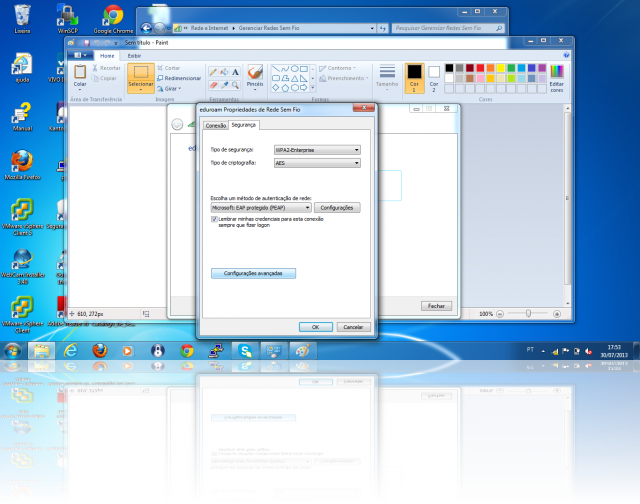Select the Magnifier tool in Paint
The image size is (640, 504).
(235, 85)
